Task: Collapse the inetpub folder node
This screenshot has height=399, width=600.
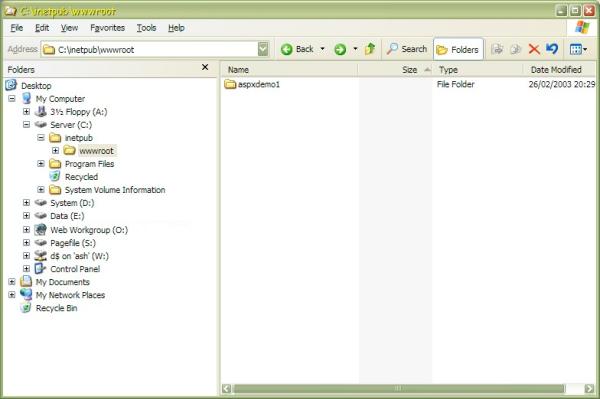Action: point(41,138)
